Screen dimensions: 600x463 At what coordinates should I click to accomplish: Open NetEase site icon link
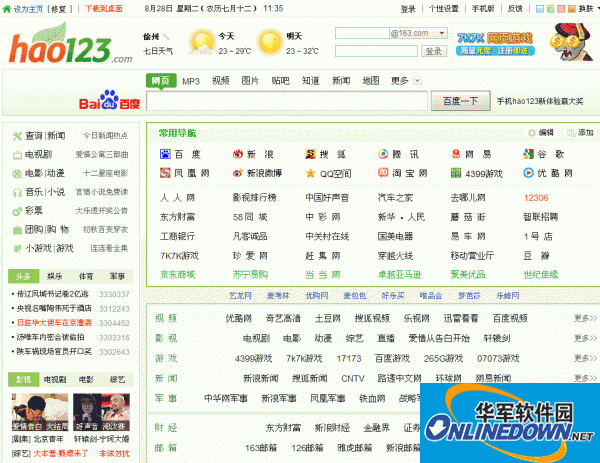[456, 154]
